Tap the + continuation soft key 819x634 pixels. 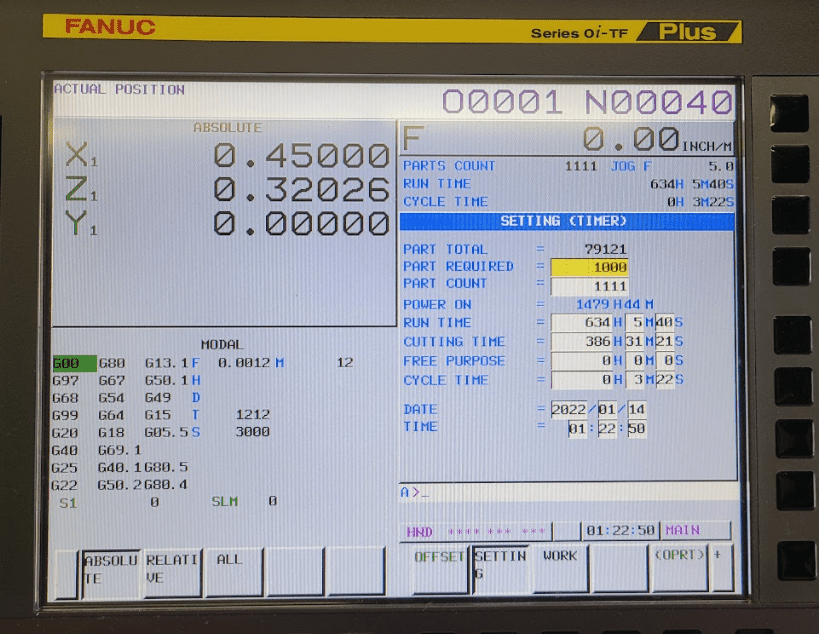722,567
